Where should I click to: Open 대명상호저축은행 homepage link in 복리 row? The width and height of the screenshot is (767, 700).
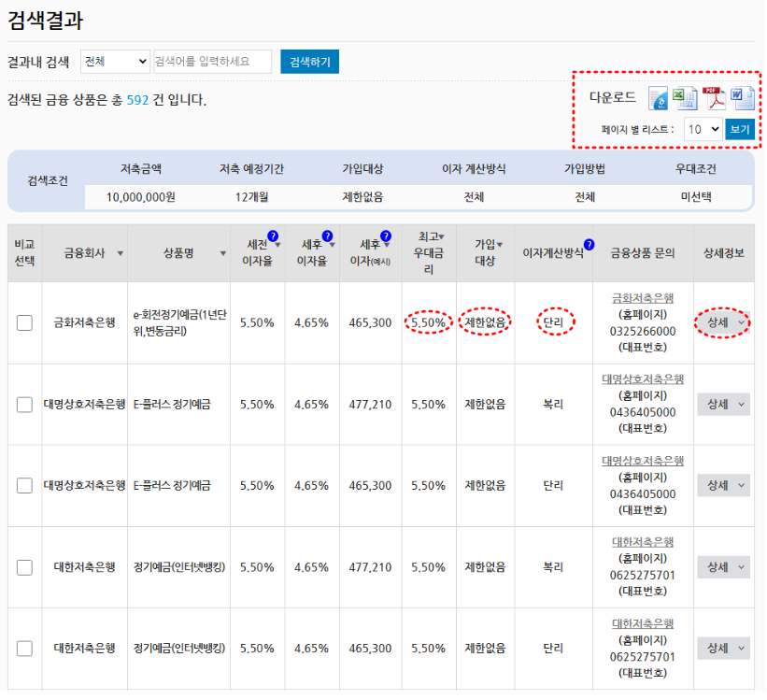pos(643,379)
